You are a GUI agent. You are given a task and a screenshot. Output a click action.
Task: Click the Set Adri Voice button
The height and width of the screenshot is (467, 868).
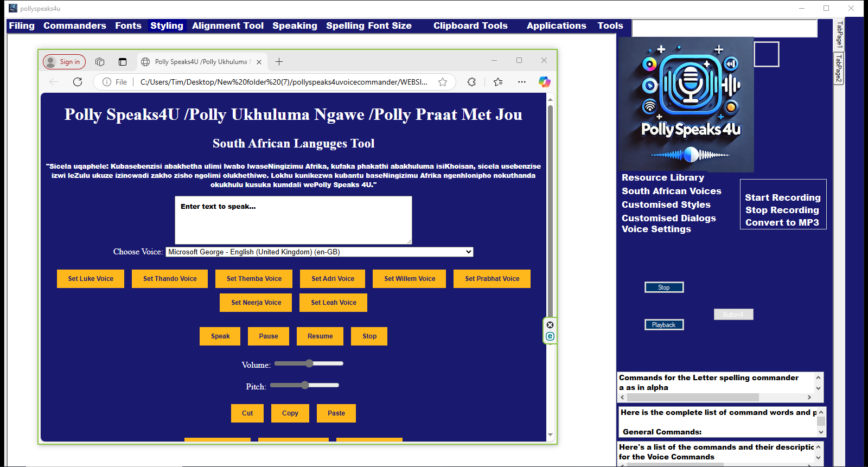click(333, 279)
